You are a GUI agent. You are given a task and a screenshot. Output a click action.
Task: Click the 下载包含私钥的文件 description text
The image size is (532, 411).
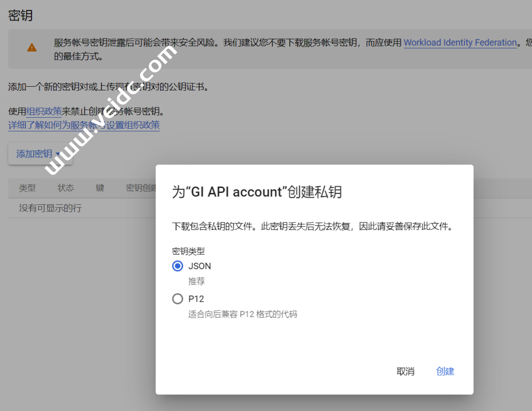click(x=312, y=227)
